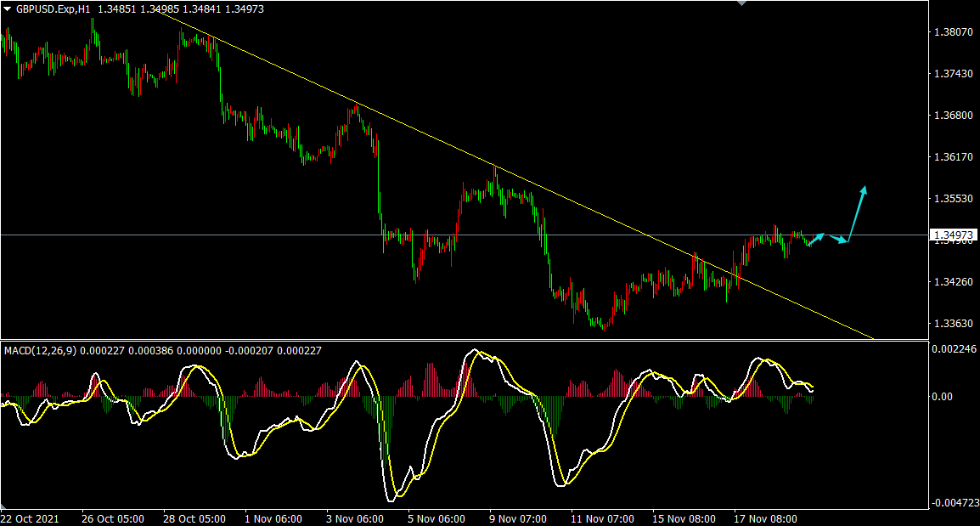Click the MACD scale top value 0.002246
980x526 pixels.
pos(955,349)
